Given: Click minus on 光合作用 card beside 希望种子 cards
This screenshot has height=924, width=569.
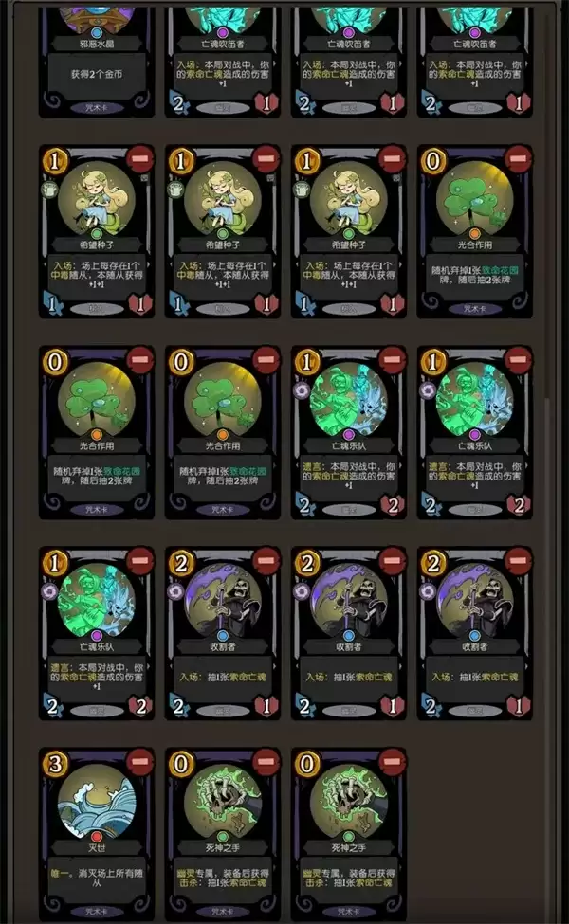Looking at the screenshot, I should (x=519, y=158).
